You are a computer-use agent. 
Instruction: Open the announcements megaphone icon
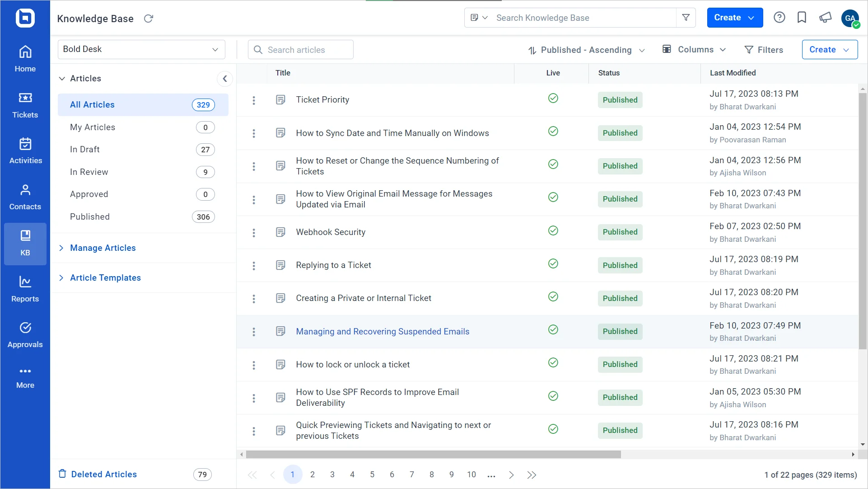pos(825,18)
